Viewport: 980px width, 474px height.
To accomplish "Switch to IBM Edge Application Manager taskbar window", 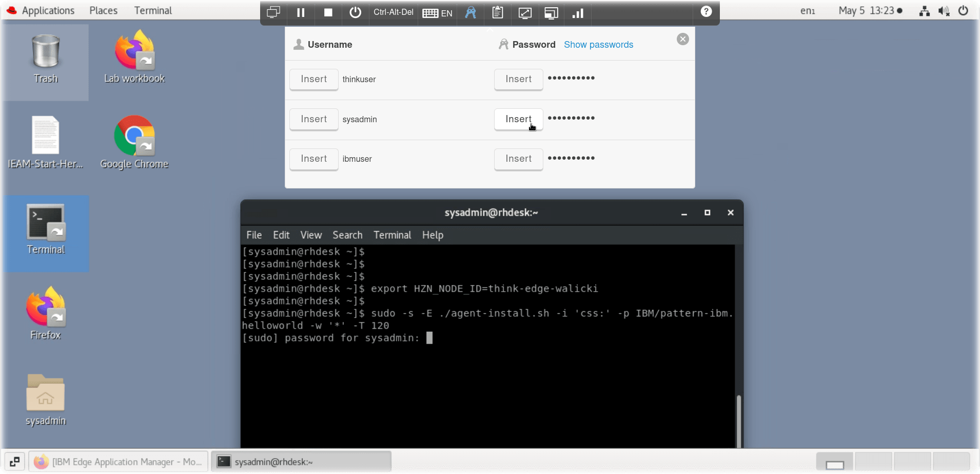I will pos(119,462).
